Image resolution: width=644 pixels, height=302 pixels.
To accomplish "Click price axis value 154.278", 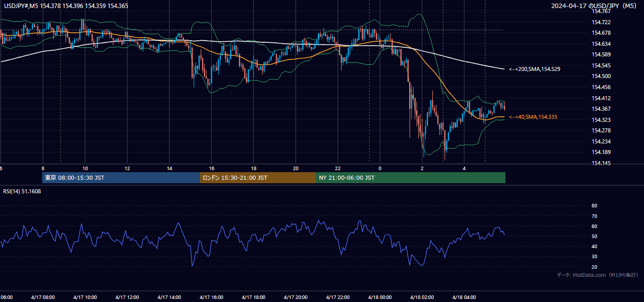I will (x=601, y=130).
